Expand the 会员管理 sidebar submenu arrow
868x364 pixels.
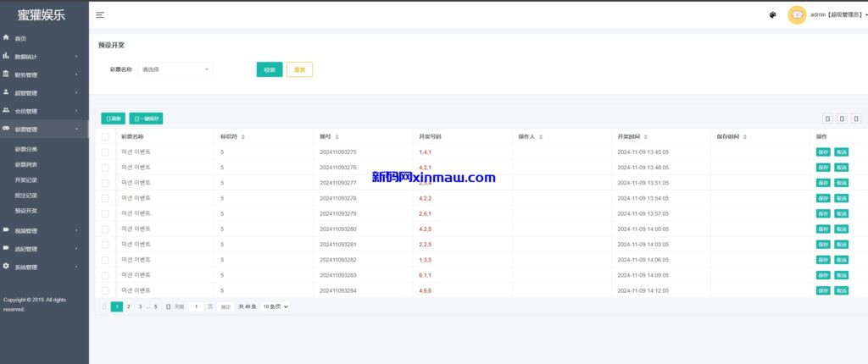[76, 111]
